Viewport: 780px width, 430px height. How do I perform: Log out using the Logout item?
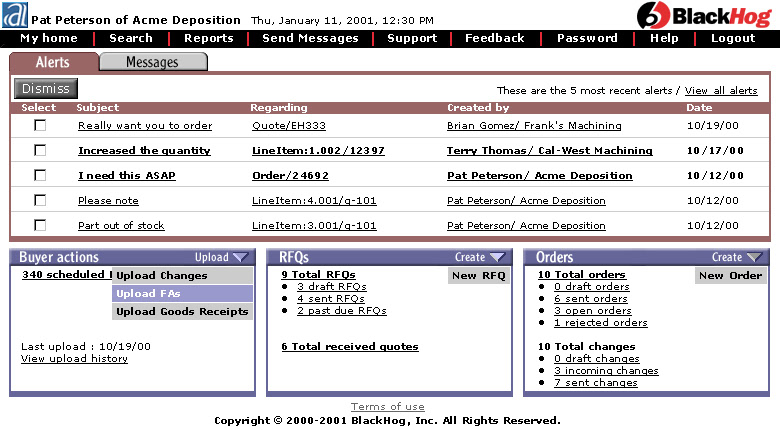[733, 38]
